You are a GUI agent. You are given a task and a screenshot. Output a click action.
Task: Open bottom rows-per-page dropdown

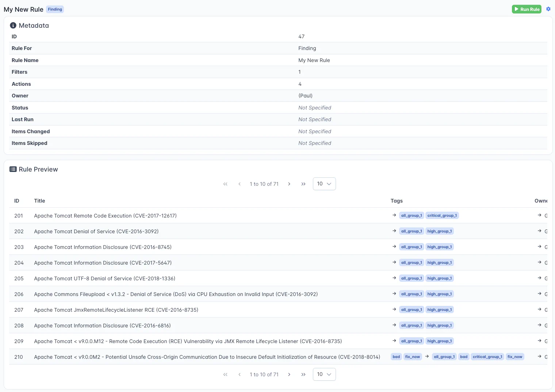[x=324, y=374]
